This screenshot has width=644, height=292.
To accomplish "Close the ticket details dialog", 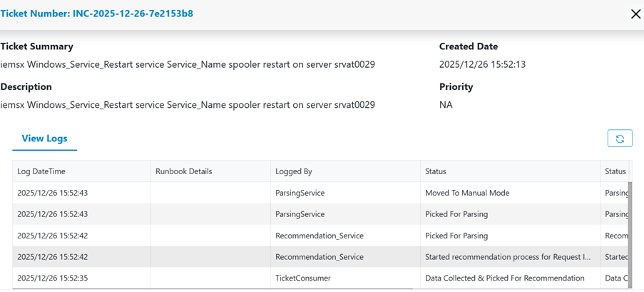I will click(635, 14).
